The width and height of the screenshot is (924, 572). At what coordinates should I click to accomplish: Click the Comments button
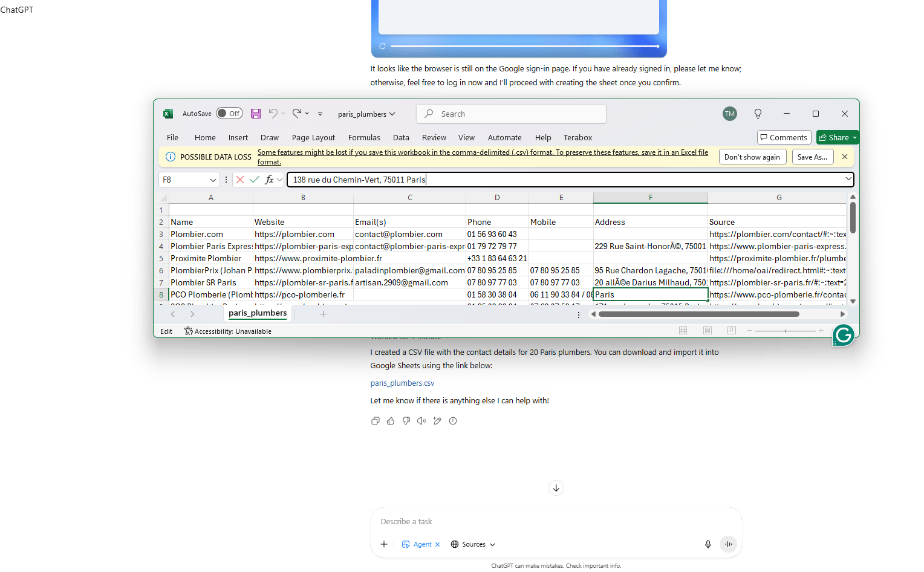pyautogui.click(x=784, y=137)
